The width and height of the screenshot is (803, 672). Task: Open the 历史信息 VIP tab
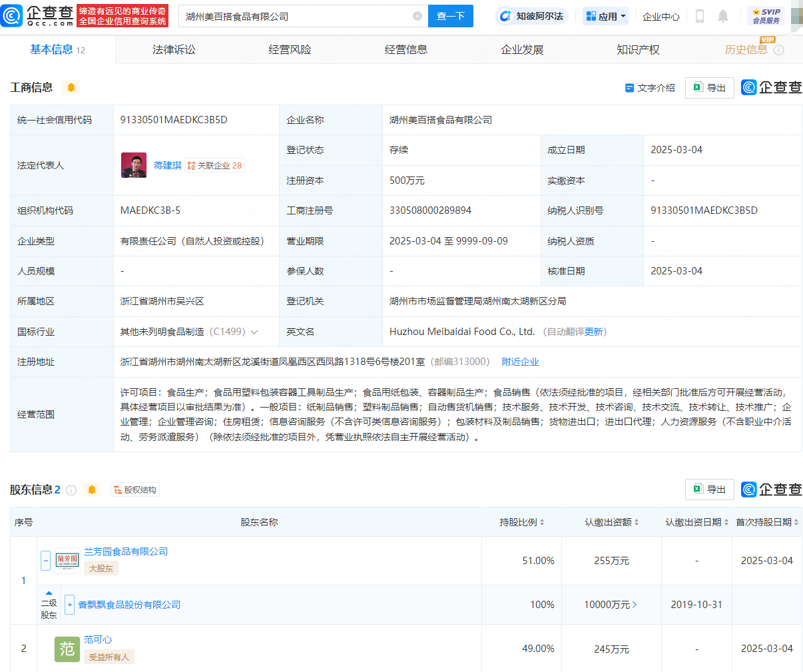[746, 49]
